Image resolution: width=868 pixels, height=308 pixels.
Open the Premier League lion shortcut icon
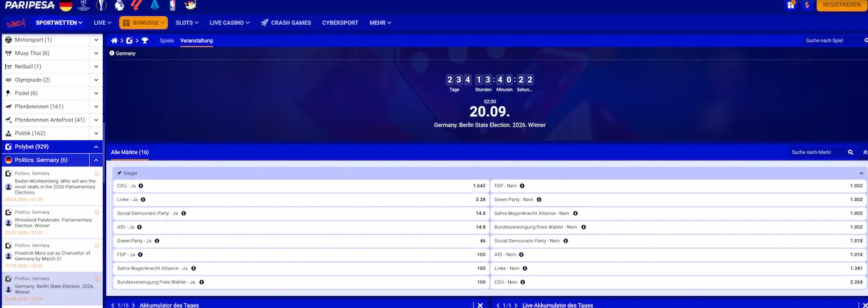pyautogui.click(x=119, y=5)
